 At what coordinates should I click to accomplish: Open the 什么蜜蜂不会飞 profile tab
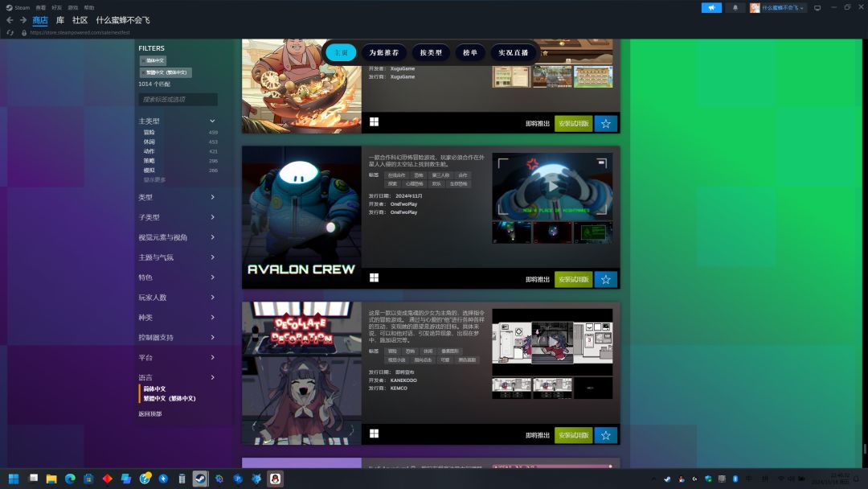click(x=123, y=20)
